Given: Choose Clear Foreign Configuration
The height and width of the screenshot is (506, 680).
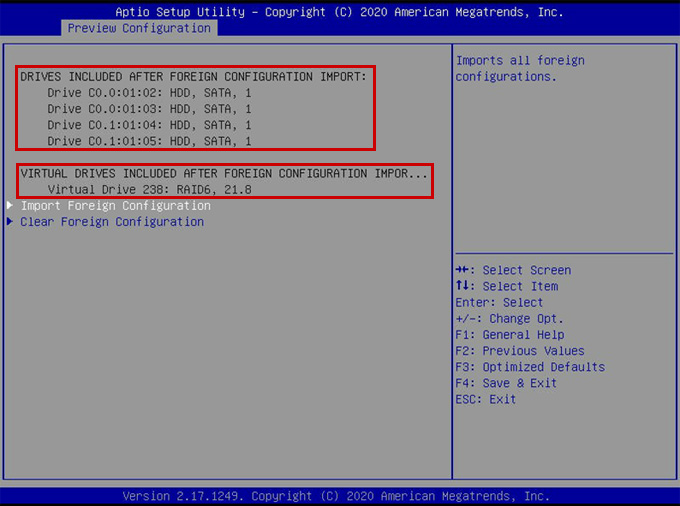Looking at the screenshot, I should point(112,222).
